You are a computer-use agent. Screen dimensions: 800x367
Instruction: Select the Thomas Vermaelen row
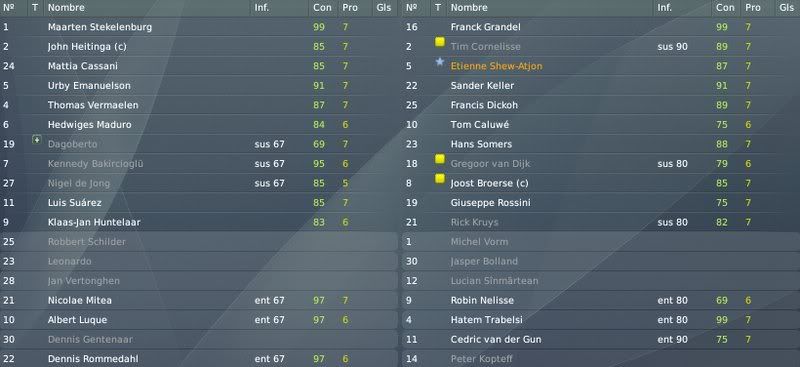198,105
